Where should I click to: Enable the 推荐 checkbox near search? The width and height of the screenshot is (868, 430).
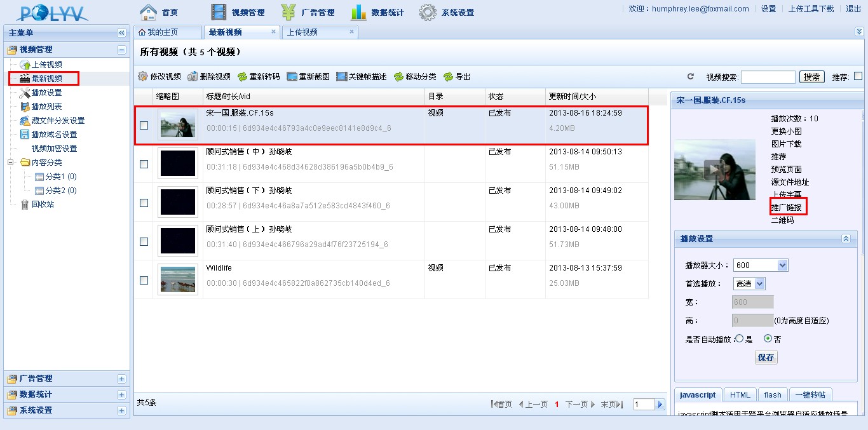coord(858,76)
